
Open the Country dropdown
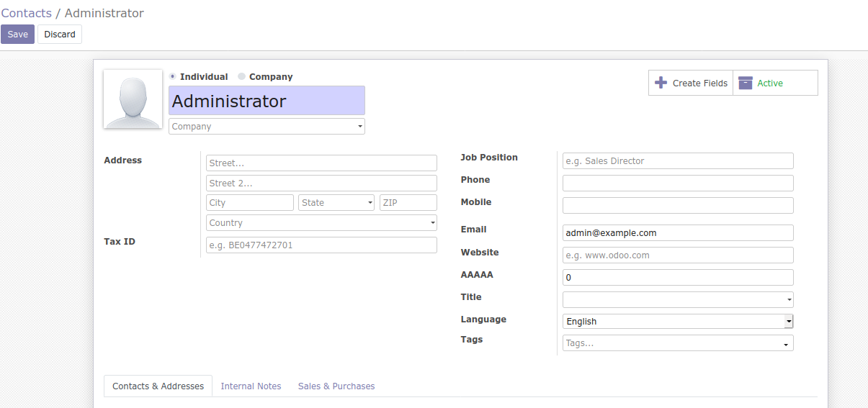(x=321, y=223)
